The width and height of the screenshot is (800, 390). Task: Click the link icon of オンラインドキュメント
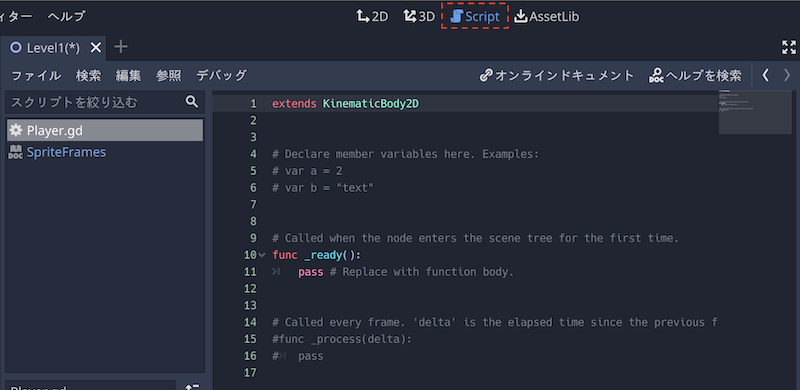click(x=486, y=76)
